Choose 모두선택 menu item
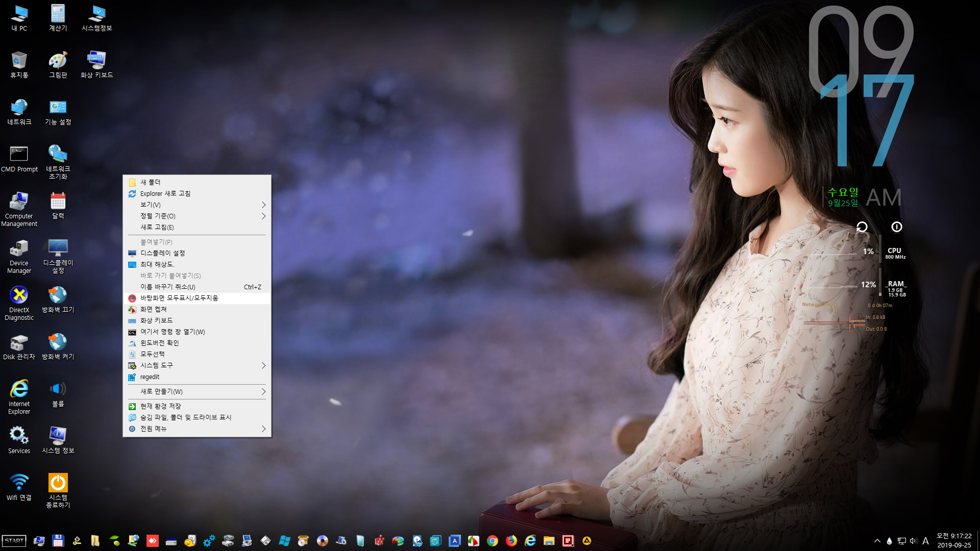Image resolution: width=980 pixels, height=551 pixels. 197,354
